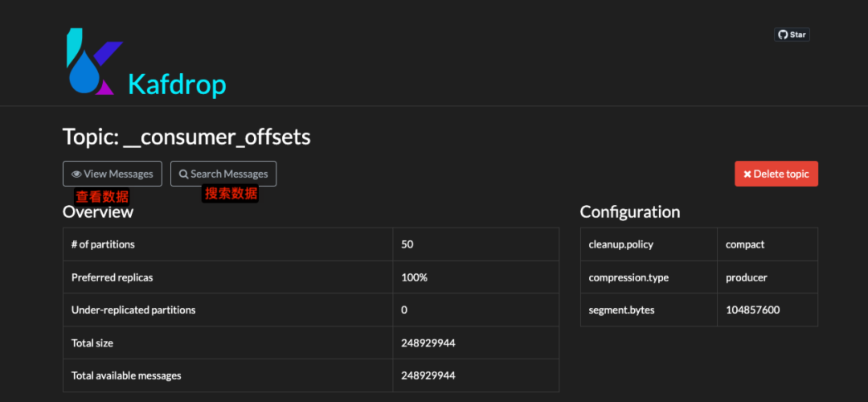Select the Overview section heading

(98, 212)
